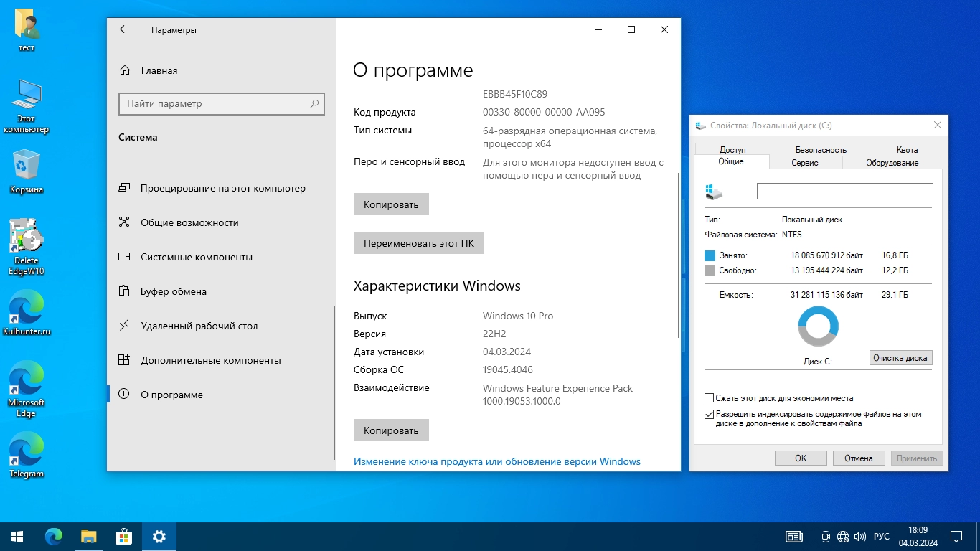This screenshot has height=551, width=980.
Task: Select the Delete EdgeW10 desktop shortcut
Action: click(x=27, y=247)
